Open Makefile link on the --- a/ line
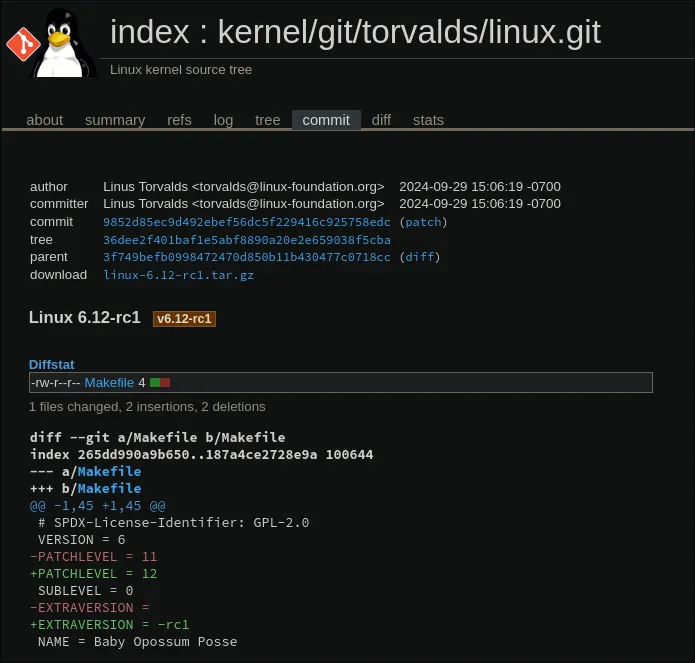The width and height of the screenshot is (695, 663). (x=109, y=471)
